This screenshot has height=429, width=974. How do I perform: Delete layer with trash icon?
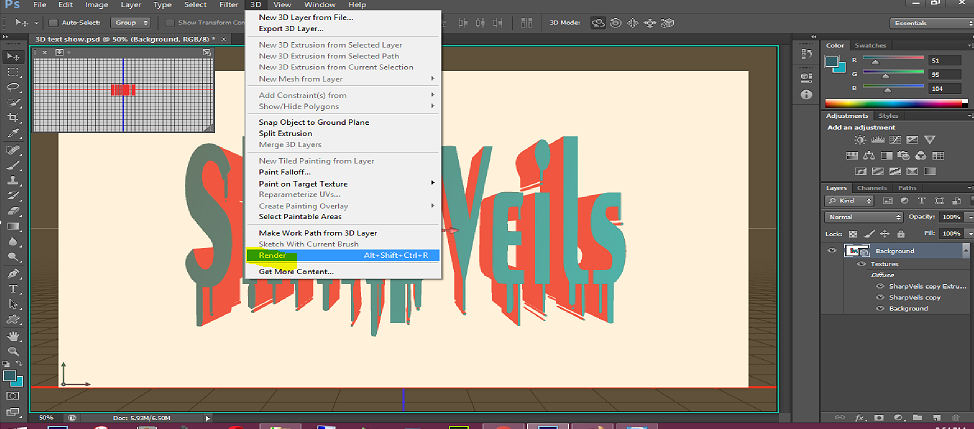(x=954, y=417)
